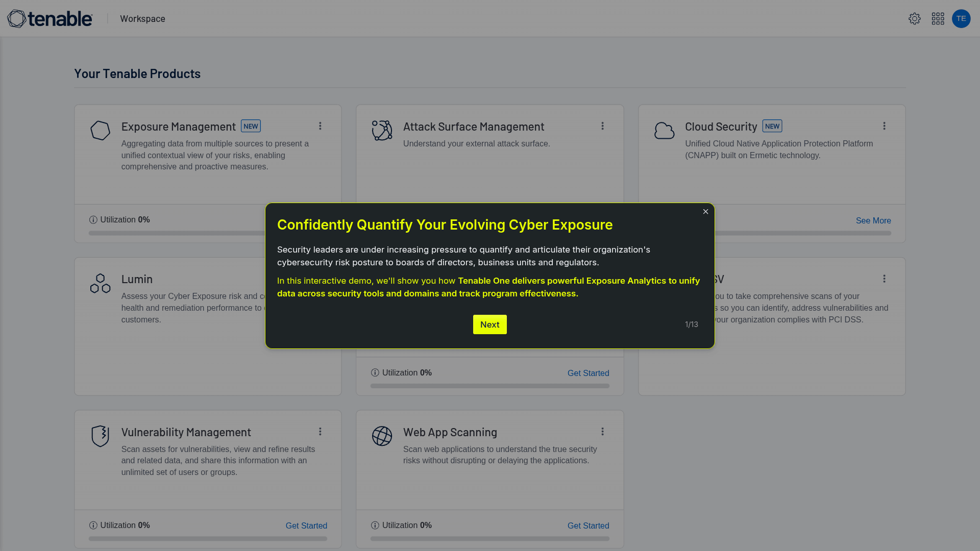The width and height of the screenshot is (980, 551).
Task: Click the NEW badge next to Cloud Security
Action: coord(772,126)
